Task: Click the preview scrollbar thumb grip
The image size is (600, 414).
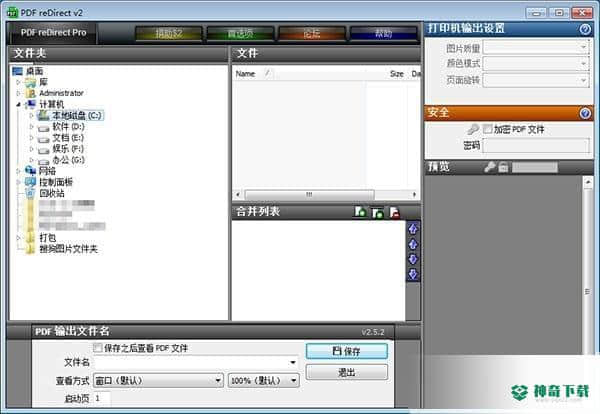Action: pos(588,292)
